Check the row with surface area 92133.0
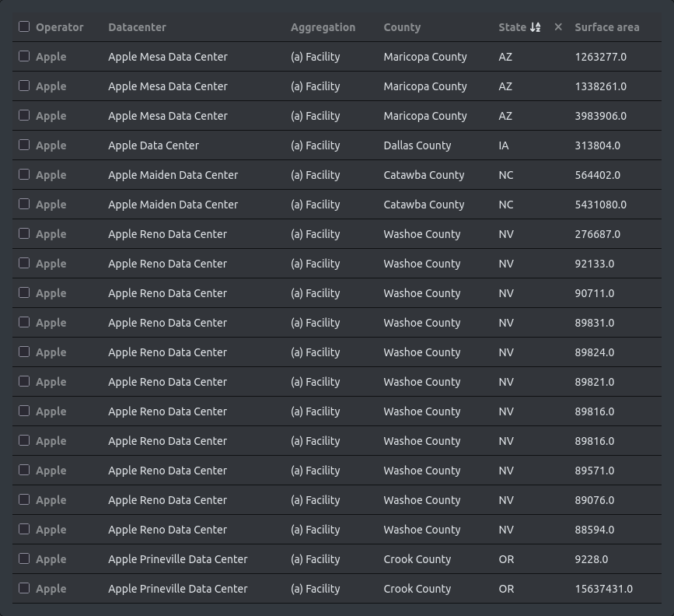The width and height of the screenshot is (674, 616). point(24,263)
